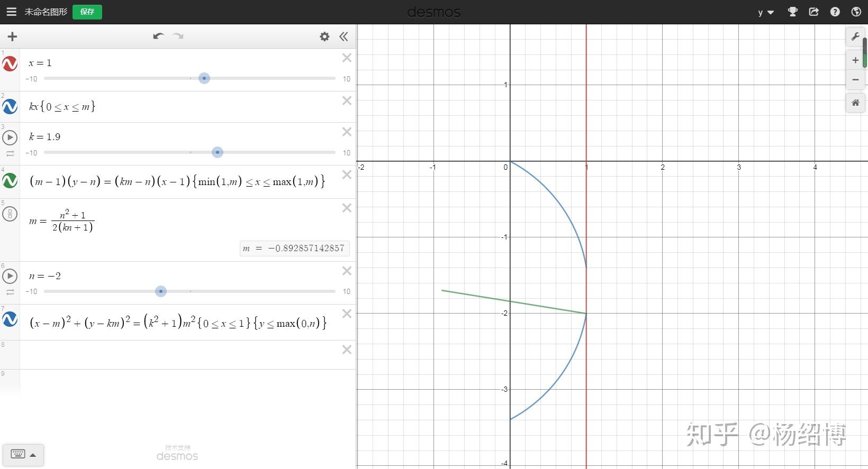Open the help question mark icon
This screenshot has height=469, width=868.
click(x=835, y=12)
